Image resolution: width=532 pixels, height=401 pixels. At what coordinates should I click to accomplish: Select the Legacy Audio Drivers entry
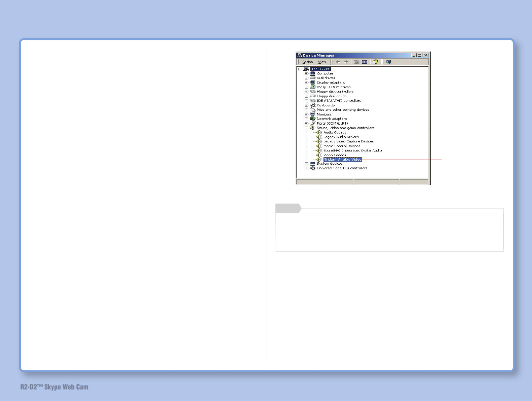(341, 137)
